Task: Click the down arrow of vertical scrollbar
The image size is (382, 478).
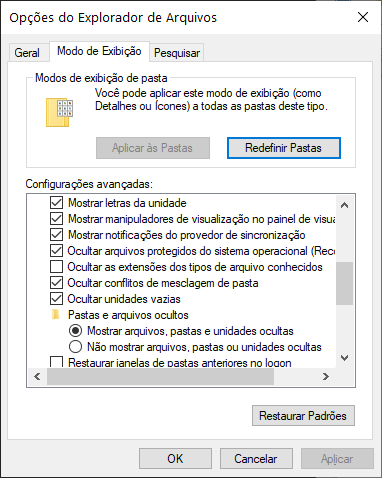Action: pyautogui.click(x=344, y=358)
